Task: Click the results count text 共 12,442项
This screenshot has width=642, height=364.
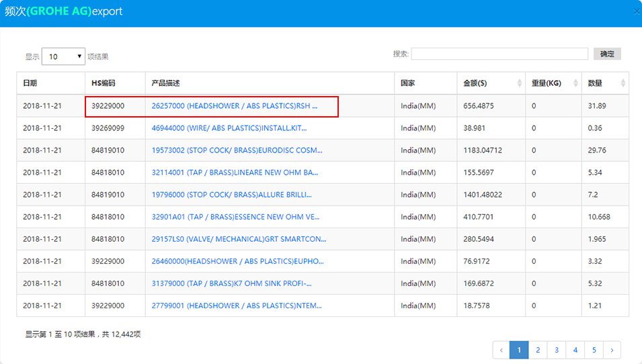Action: (x=121, y=334)
